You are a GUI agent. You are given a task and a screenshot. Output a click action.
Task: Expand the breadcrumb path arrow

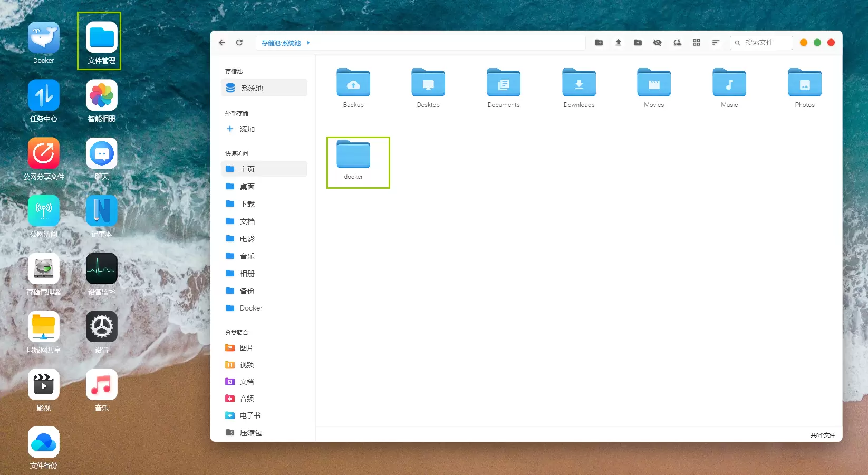(x=308, y=43)
